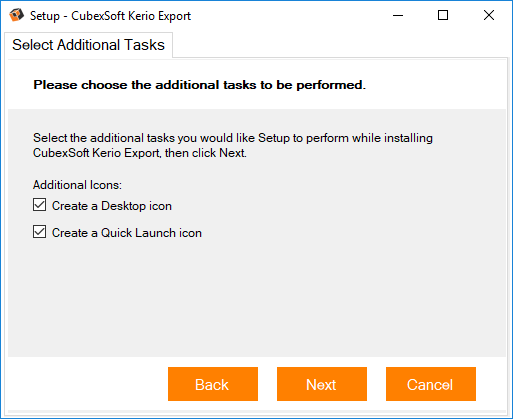Click the blank footer area left of Back
Screen dimensions: 513x419
87,384
